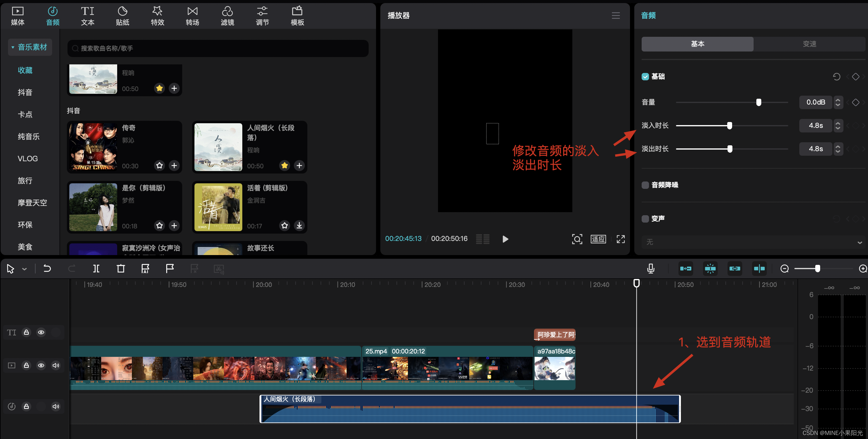
Task: Click the undo arrow icon
Action: pyautogui.click(x=47, y=269)
